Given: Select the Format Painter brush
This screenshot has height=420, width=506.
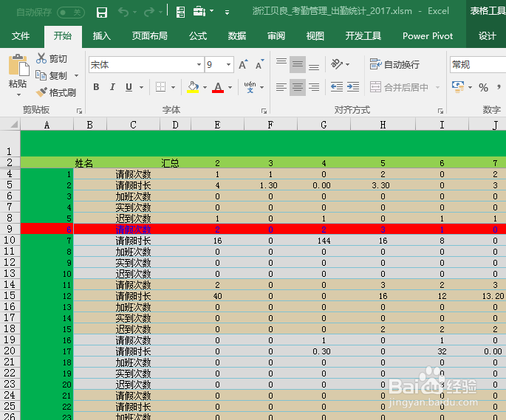Looking at the screenshot, I should (55, 92).
